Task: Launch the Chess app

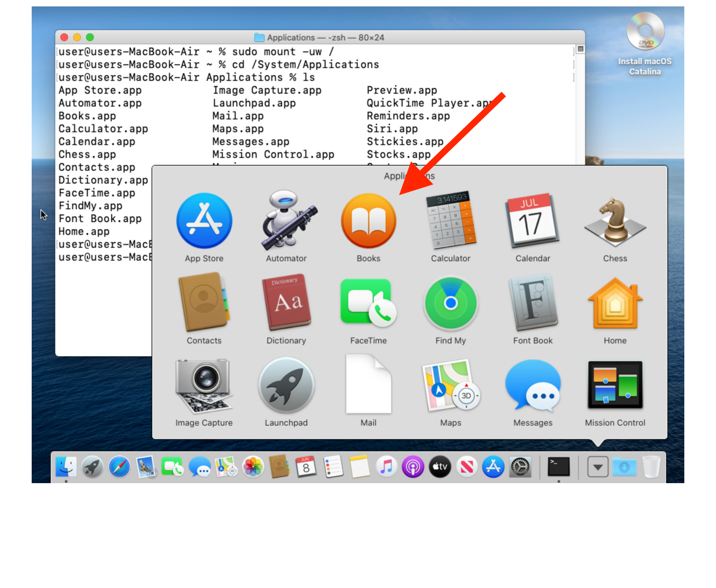Action: [615, 221]
